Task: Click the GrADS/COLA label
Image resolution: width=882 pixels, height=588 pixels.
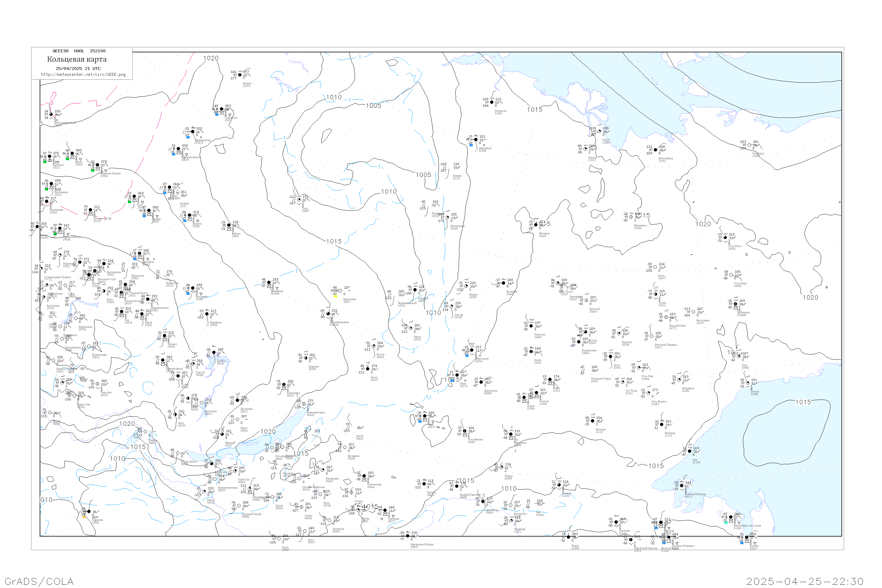Action: tap(39, 581)
